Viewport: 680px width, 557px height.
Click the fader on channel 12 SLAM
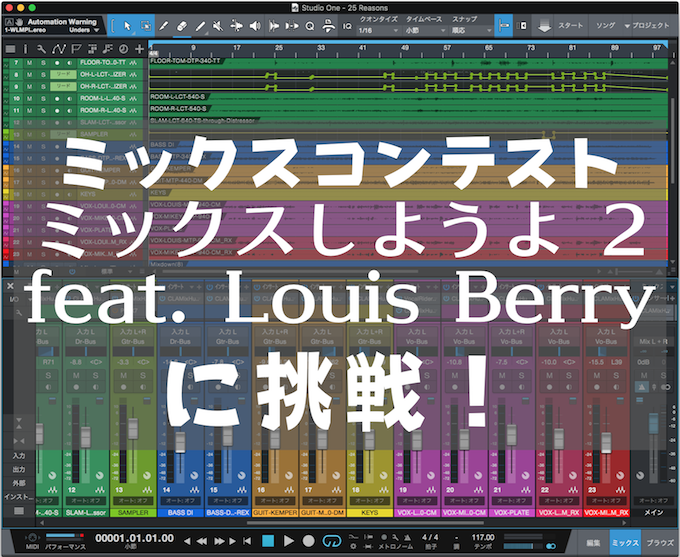[x=86, y=437]
